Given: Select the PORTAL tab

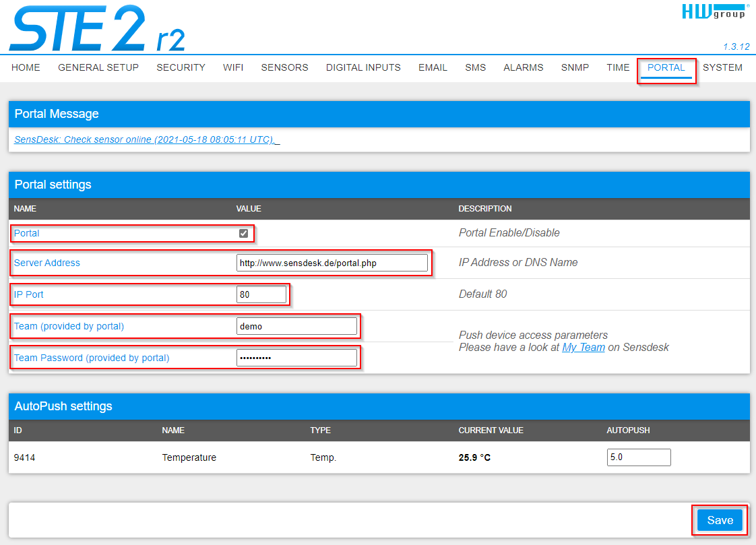Looking at the screenshot, I should 666,67.
